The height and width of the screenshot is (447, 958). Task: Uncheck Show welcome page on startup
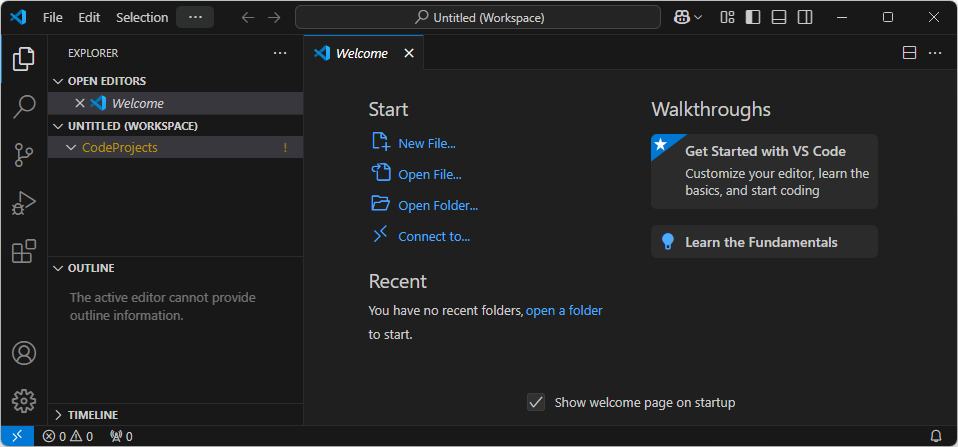click(536, 402)
